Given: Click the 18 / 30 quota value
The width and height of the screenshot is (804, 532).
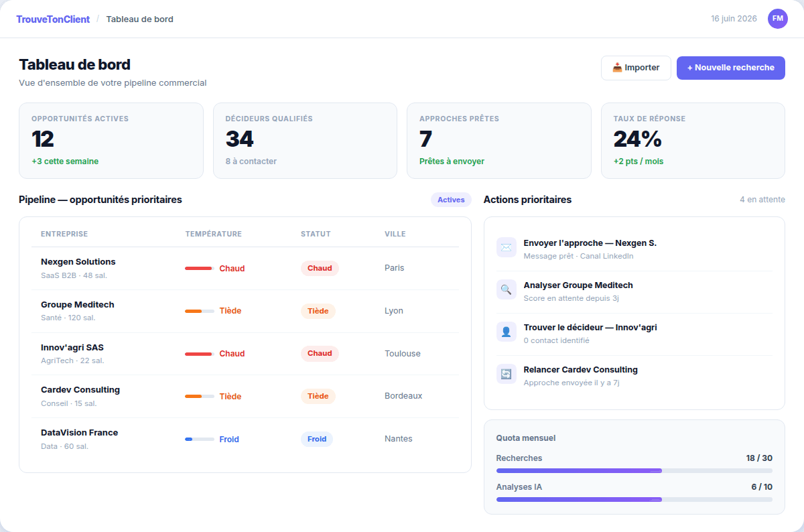Looking at the screenshot, I should 759,458.
